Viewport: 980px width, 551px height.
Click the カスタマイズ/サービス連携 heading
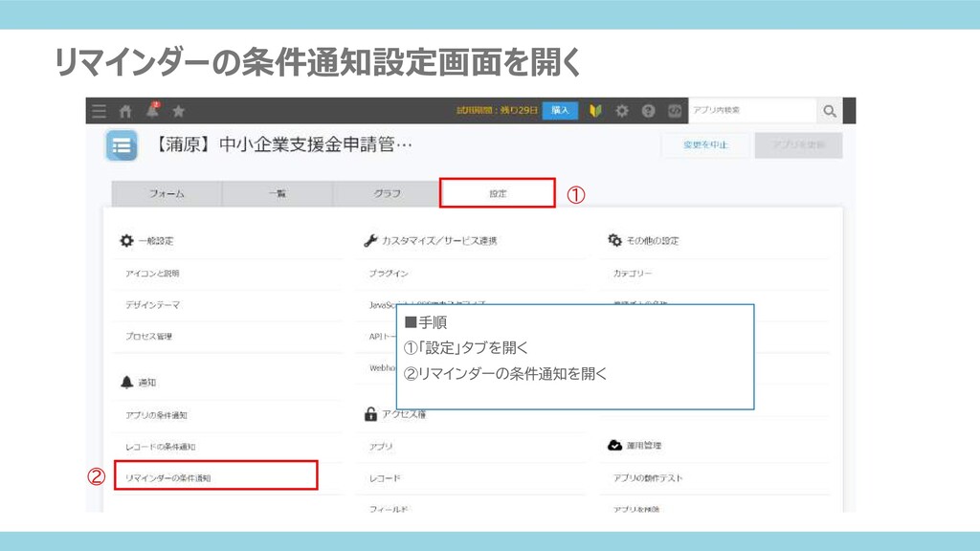tap(439, 241)
